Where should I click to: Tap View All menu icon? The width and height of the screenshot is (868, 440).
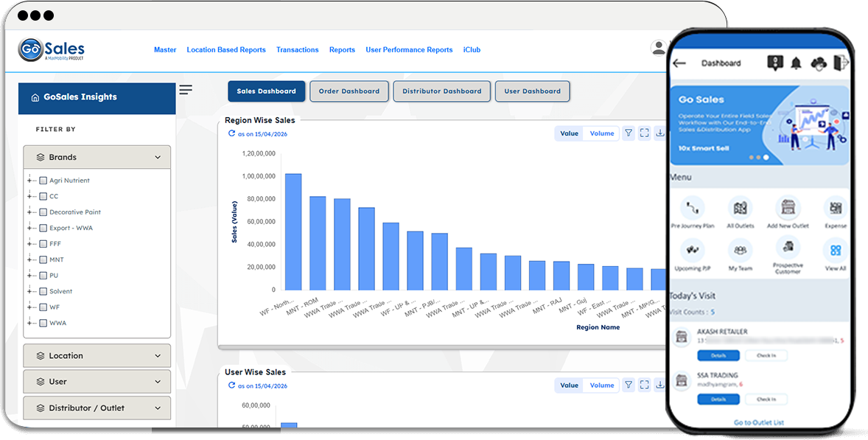click(836, 251)
